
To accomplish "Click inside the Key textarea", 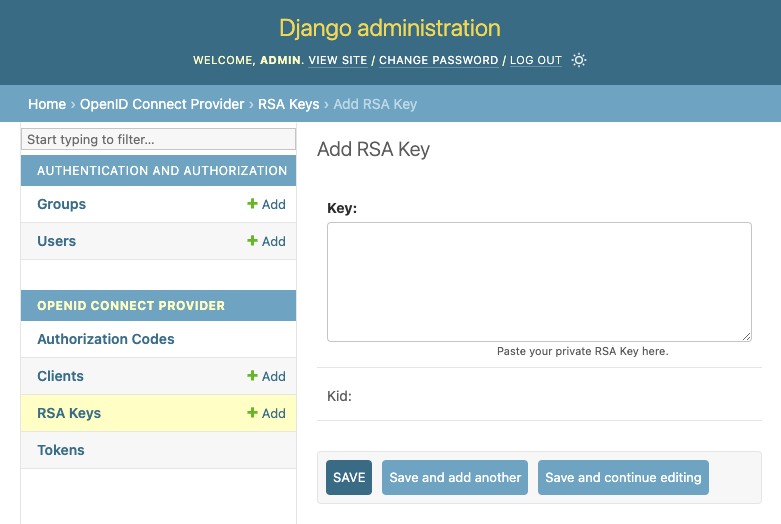I will pyautogui.click(x=539, y=282).
